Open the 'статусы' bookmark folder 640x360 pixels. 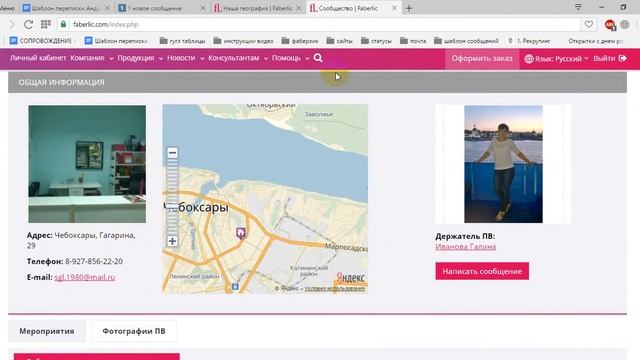click(x=376, y=41)
